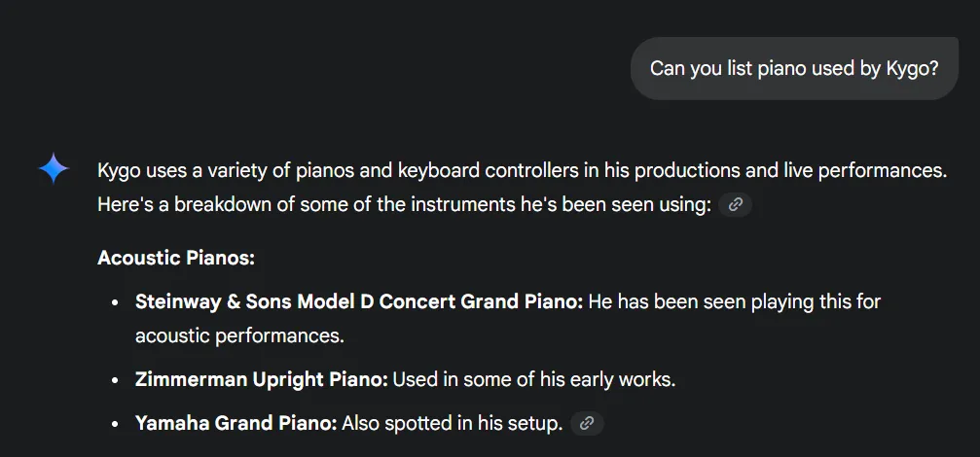The image size is (980, 457).
Task: Click "Steinway & Sons Model D Concert Grand Piano" text
Action: (358, 301)
